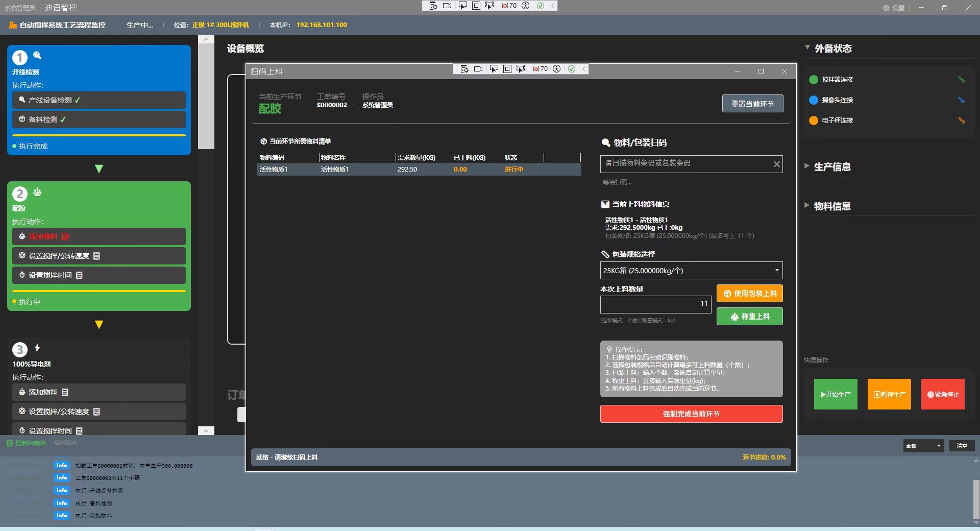Click hot reload checkmark in main window toolbar

coord(541,6)
